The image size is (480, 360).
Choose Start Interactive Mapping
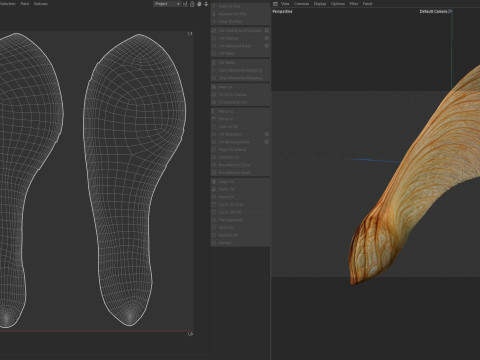point(240,70)
